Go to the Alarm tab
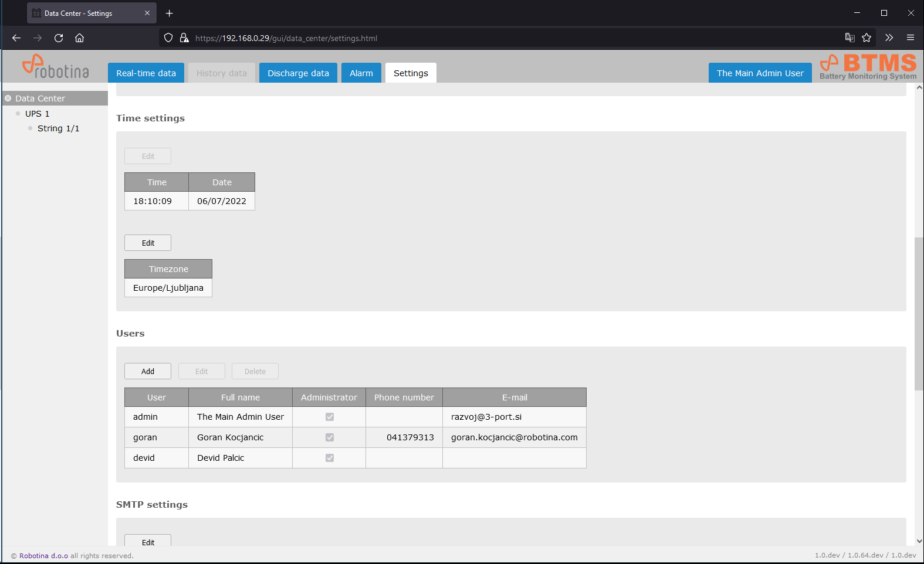Screen dimensions: 924x564 [x=361, y=73]
